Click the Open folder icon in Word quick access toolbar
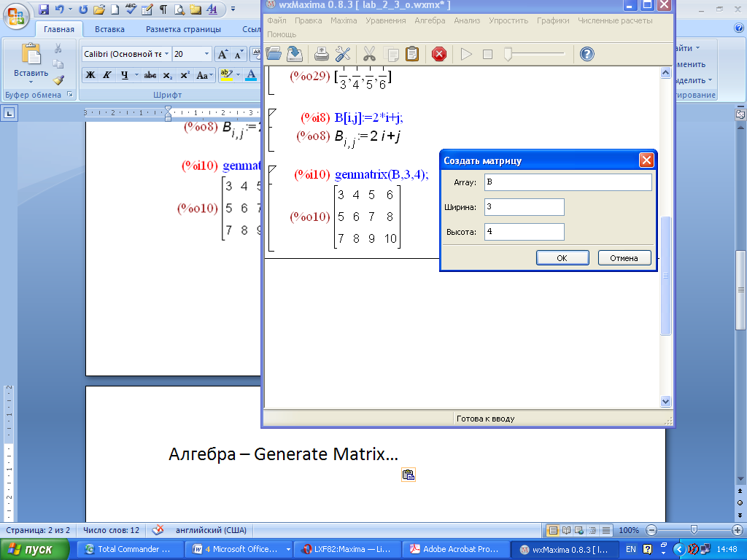 [99, 9]
